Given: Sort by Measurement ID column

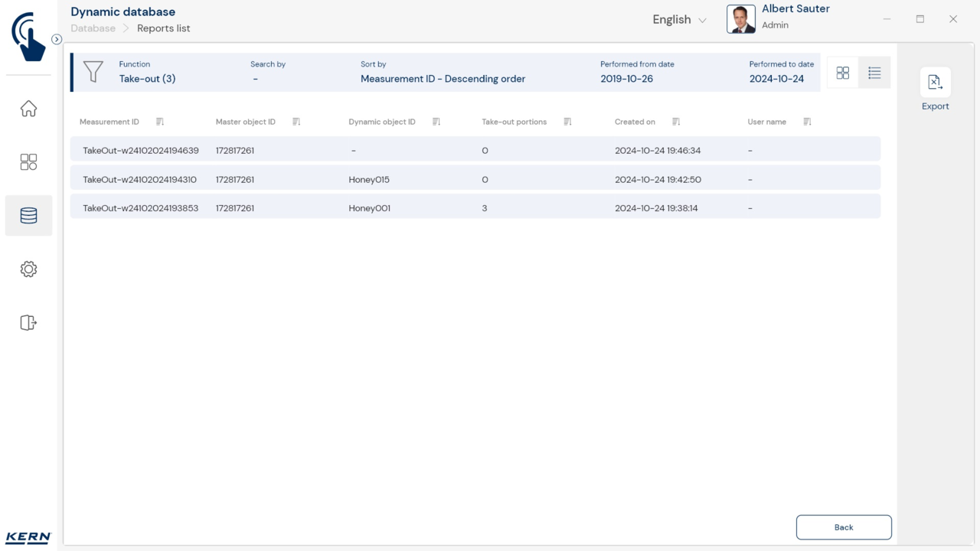Looking at the screenshot, I should click(x=160, y=122).
